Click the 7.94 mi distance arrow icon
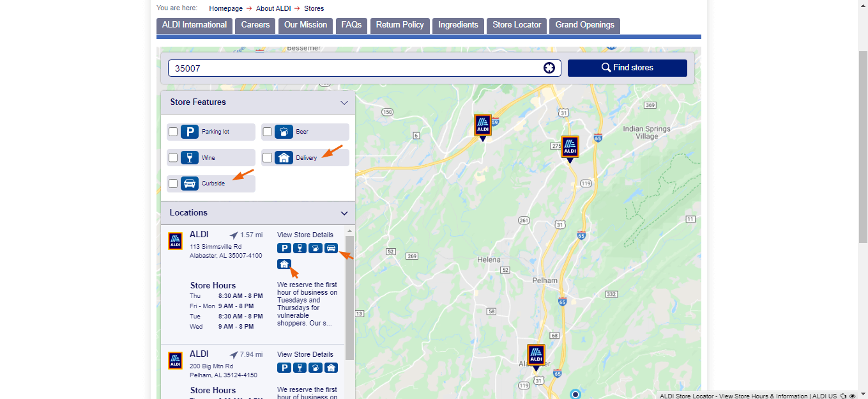868x399 pixels. 234,355
